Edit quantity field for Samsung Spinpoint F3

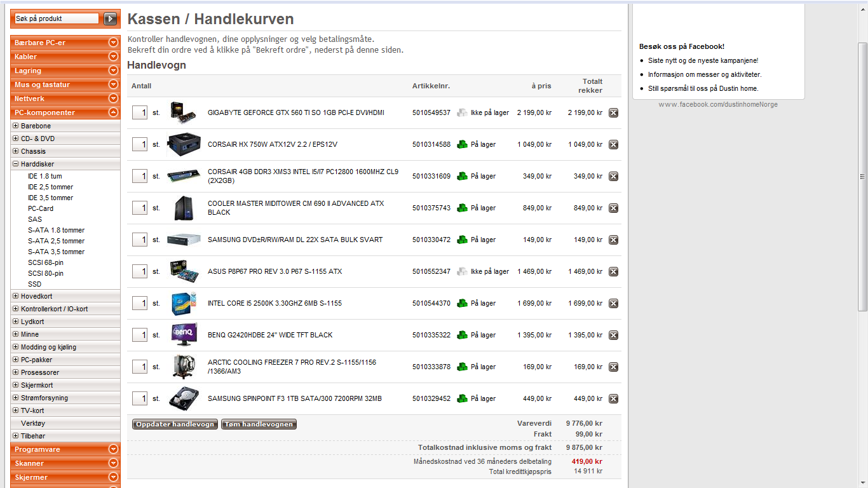[x=140, y=398]
